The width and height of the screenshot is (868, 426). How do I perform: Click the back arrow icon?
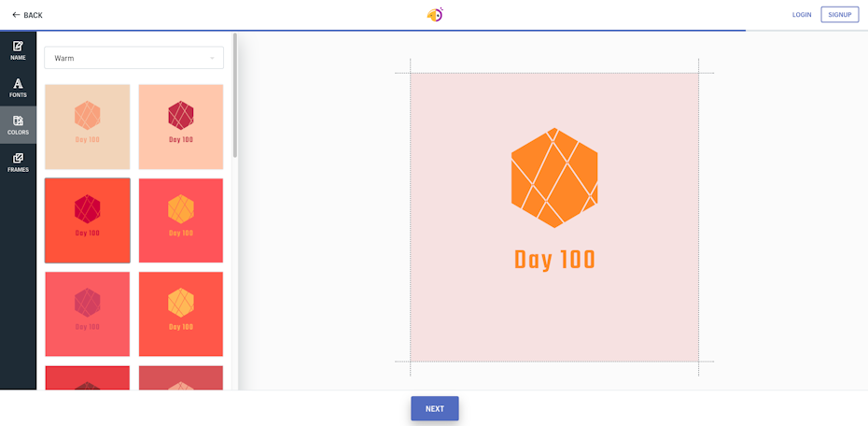(x=16, y=15)
